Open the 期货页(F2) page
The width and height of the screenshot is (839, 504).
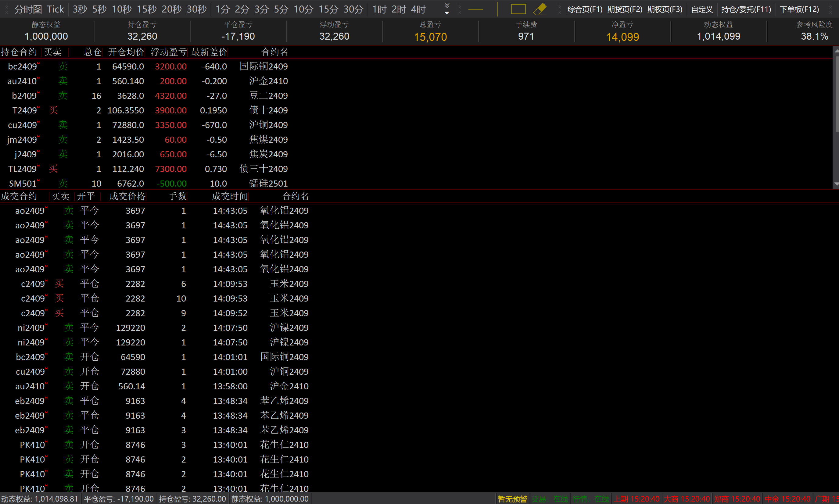click(625, 9)
